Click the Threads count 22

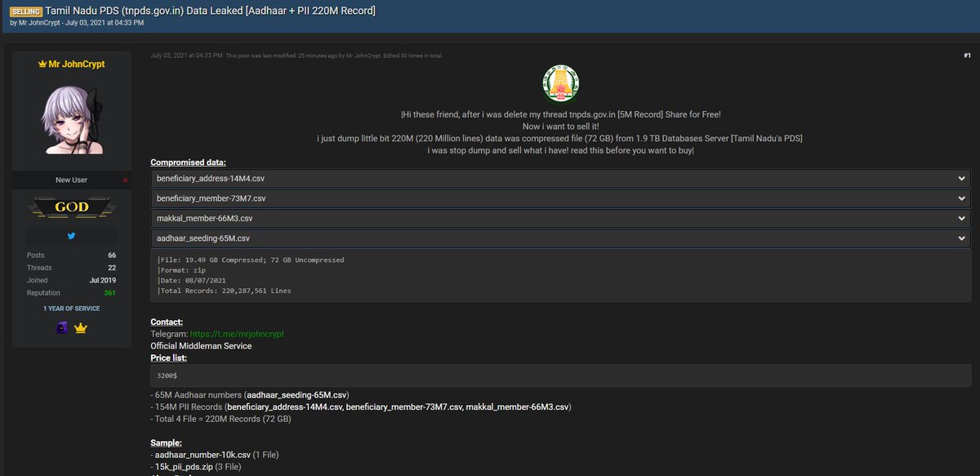tap(112, 268)
